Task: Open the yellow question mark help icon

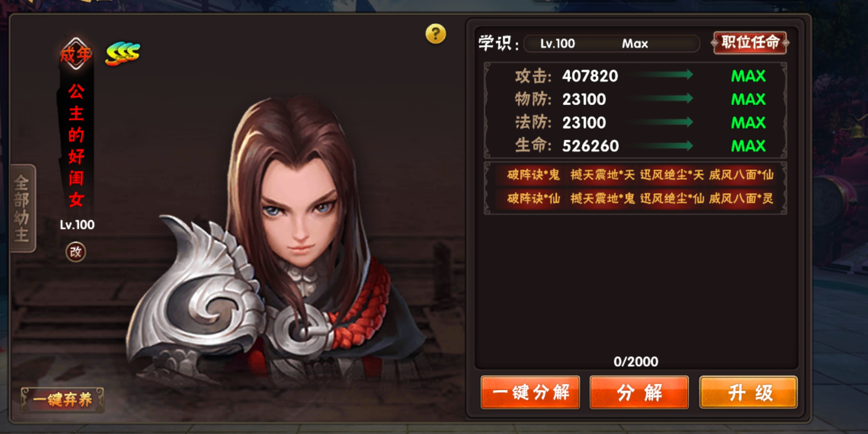Action: click(x=436, y=34)
